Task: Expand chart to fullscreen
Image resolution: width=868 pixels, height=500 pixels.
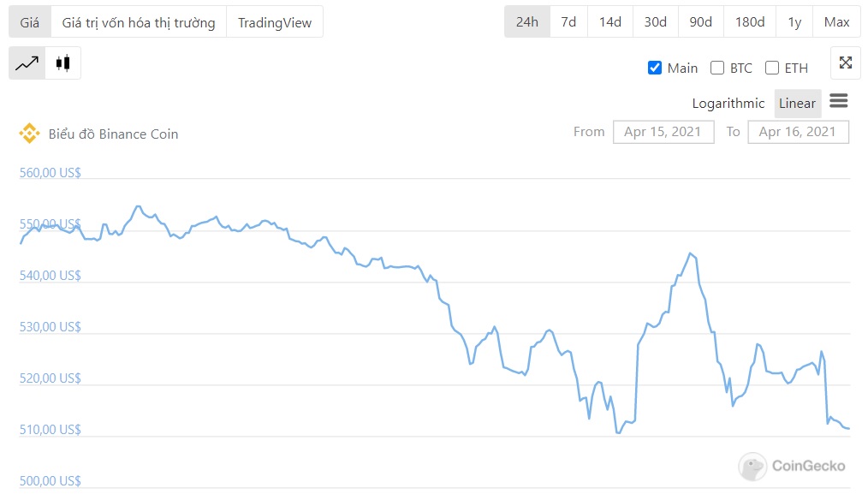Action: [845, 63]
